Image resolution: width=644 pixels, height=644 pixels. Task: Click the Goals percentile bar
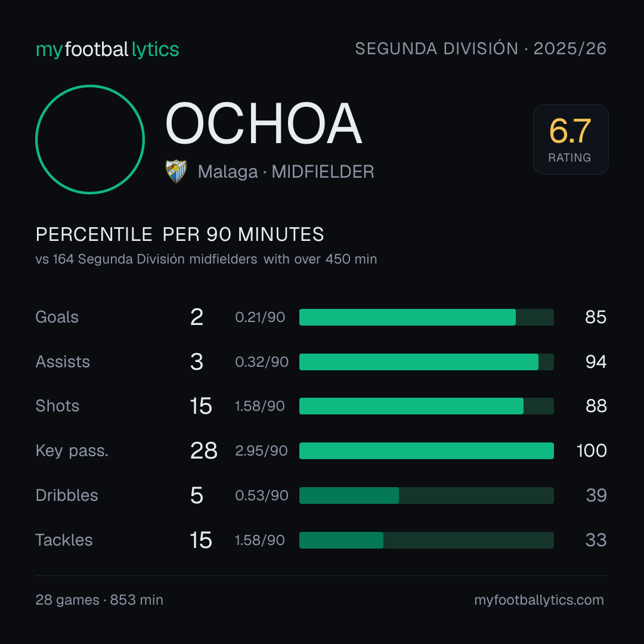pyautogui.click(x=426, y=317)
